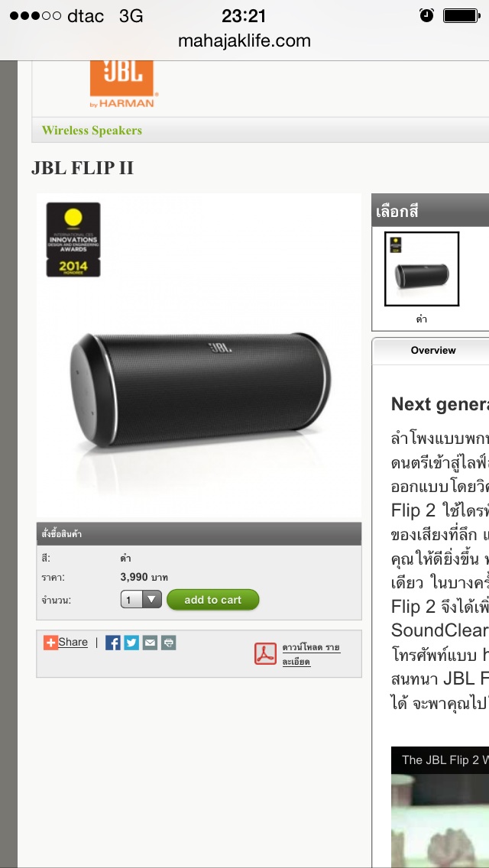Viewport: 489px width, 868px height.
Task: Tap the battery status indicator
Action: coord(461,15)
